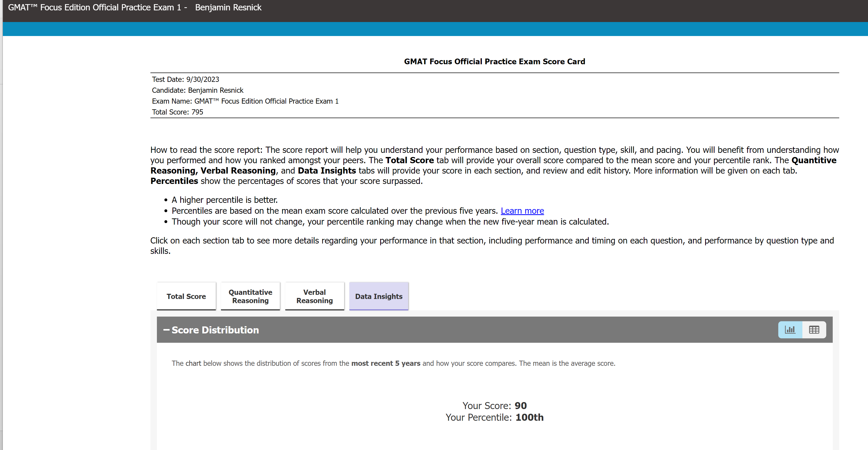
Task: Select the Data Insights tab
Action: (379, 296)
